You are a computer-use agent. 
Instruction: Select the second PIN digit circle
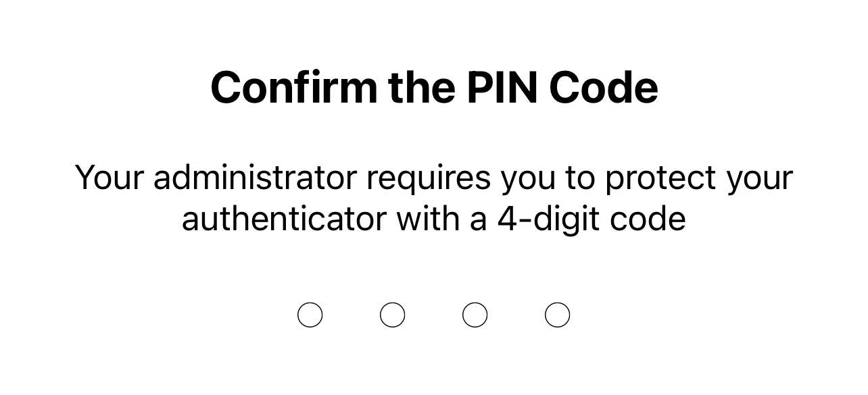point(393,315)
